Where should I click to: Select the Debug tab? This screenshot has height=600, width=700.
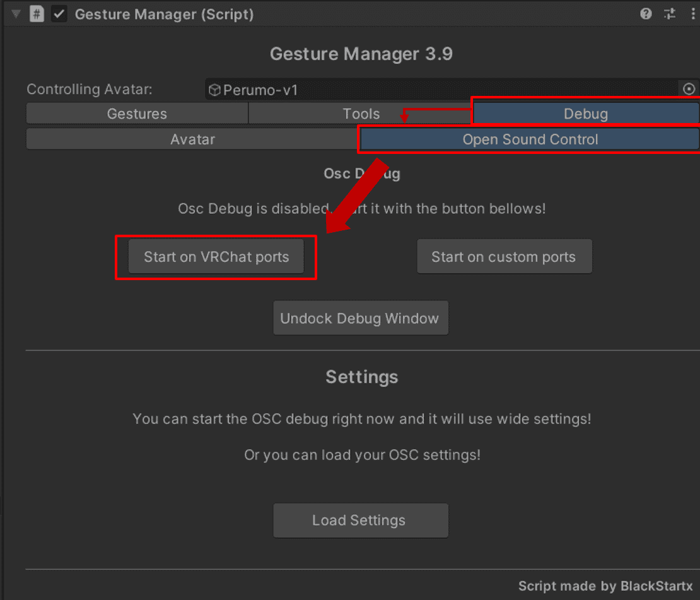click(x=585, y=114)
